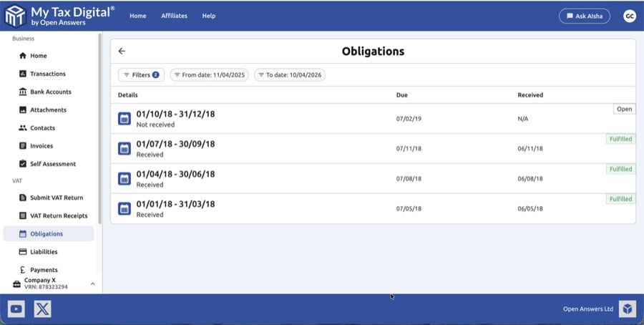Click the Transactions chart icon
The width and height of the screenshot is (644, 325).
[23, 74]
